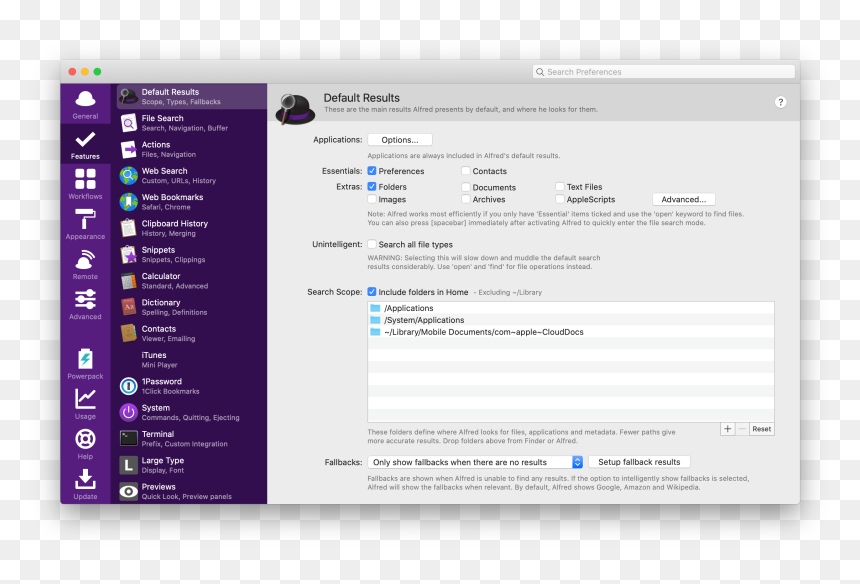Enable the Documents extras checkbox

point(466,187)
